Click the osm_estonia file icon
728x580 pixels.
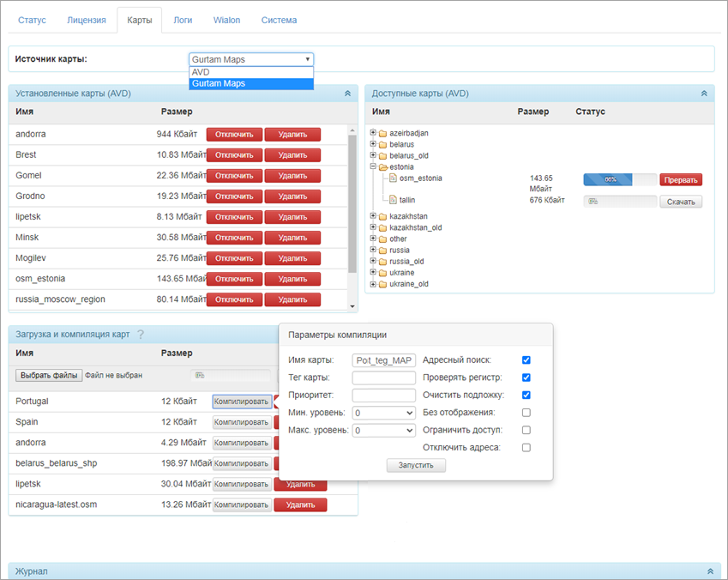tap(394, 178)
